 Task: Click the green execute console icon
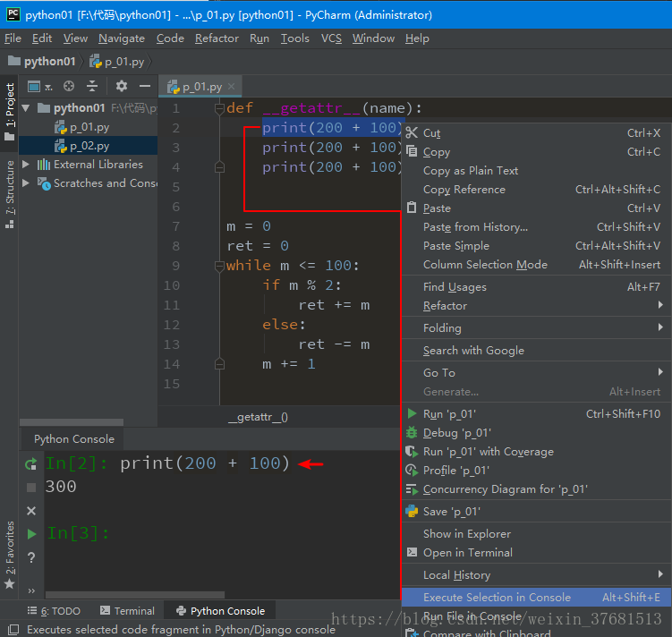[31, 534]
